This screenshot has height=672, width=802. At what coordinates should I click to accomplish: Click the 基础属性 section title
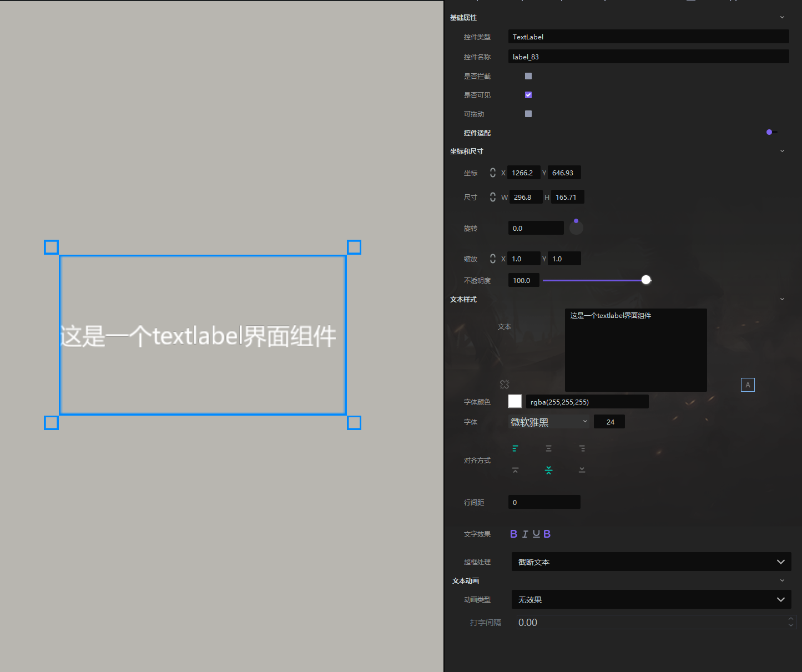coord(463,17)
